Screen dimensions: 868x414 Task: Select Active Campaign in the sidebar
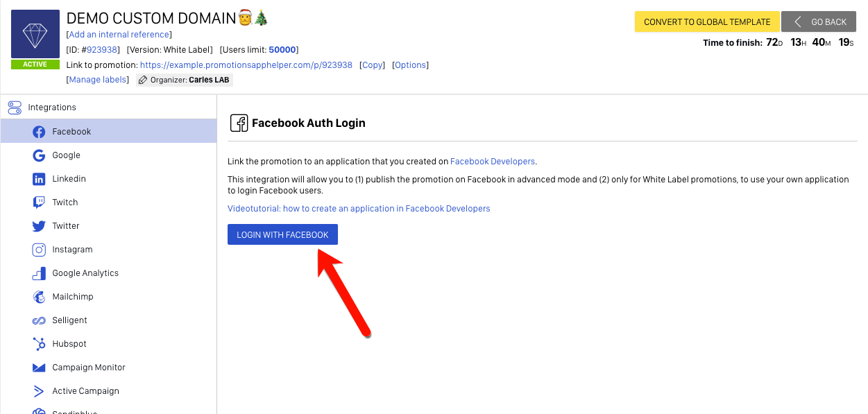(109, 391)
